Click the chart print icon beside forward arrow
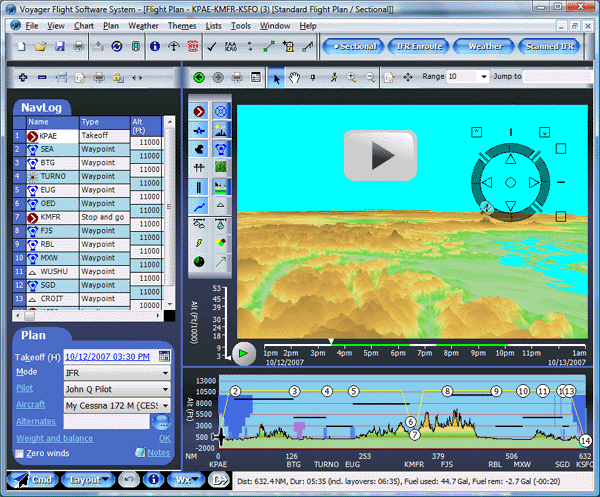The image size is (600, 497). pos(237,78)
